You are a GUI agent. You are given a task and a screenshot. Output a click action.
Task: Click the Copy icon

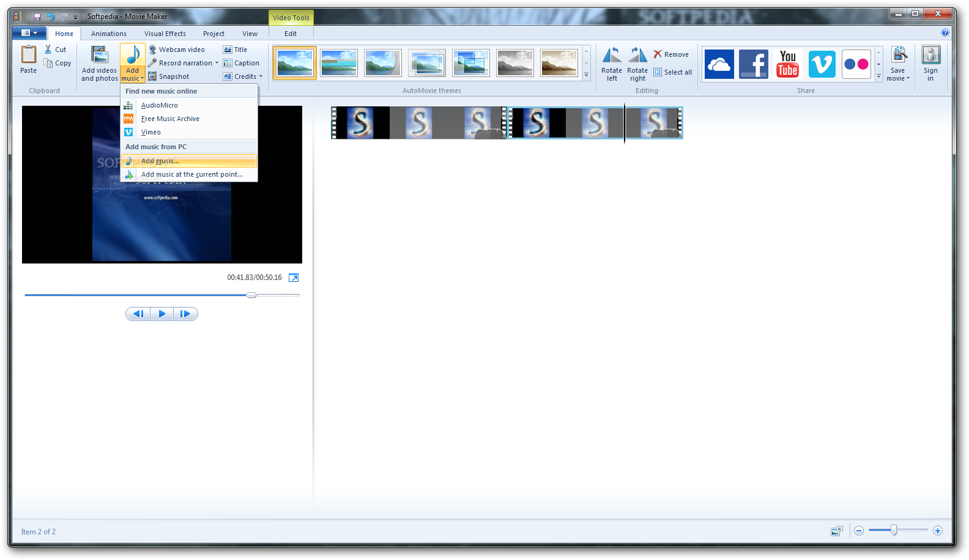pos(48,63)
